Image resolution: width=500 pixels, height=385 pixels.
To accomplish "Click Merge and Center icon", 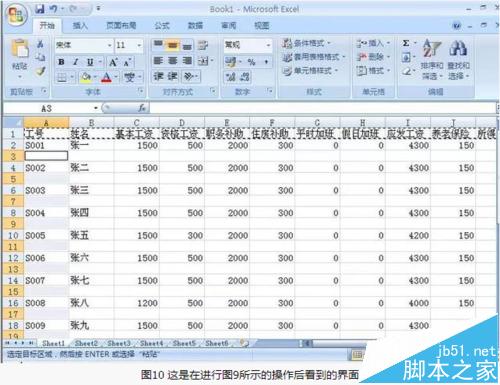I will (203, 61).
